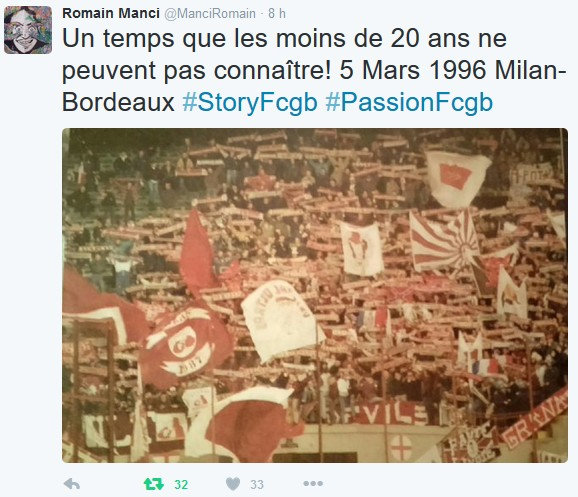Click the 8 h timestamp

pyautogui.click(x=276, y=14)
